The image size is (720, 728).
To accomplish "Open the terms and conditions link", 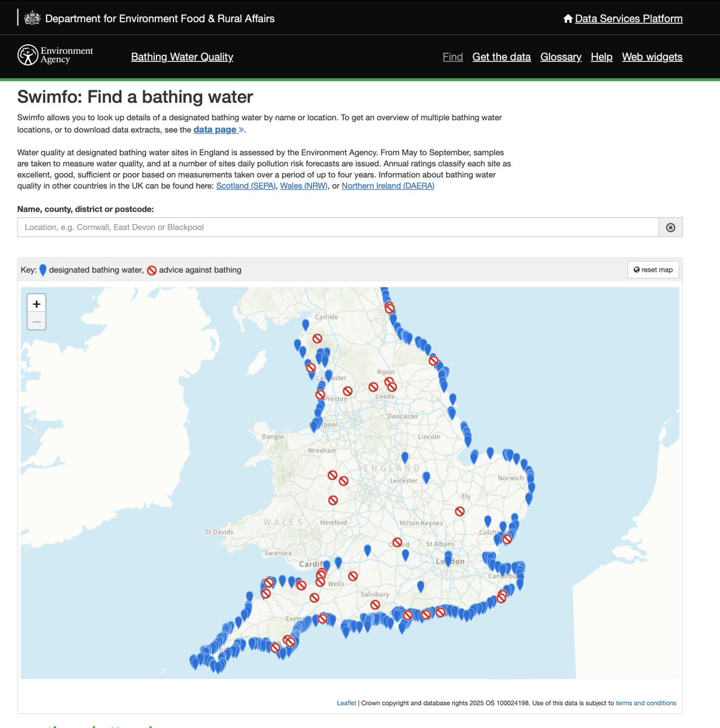I will (x=646, y=703).
